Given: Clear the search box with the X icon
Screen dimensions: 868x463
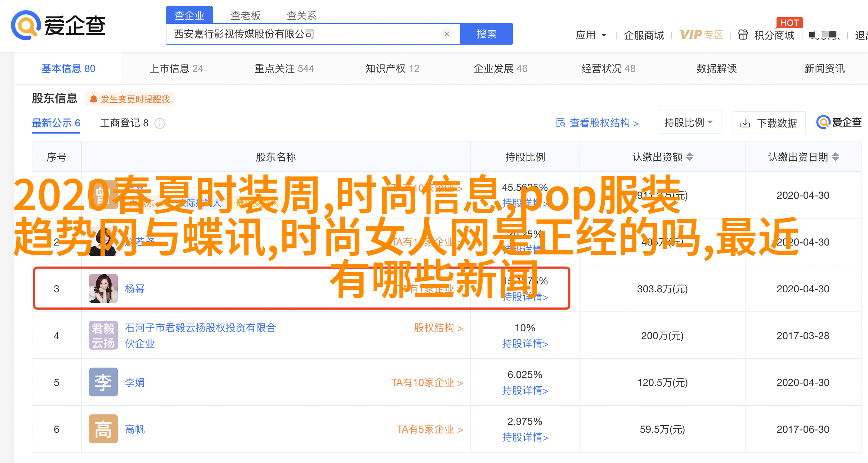Looking at the screenshot, I should pos(447,34).
